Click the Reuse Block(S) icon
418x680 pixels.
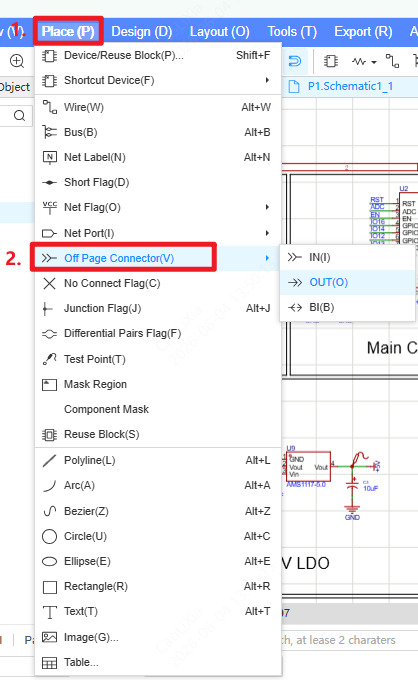49,435
